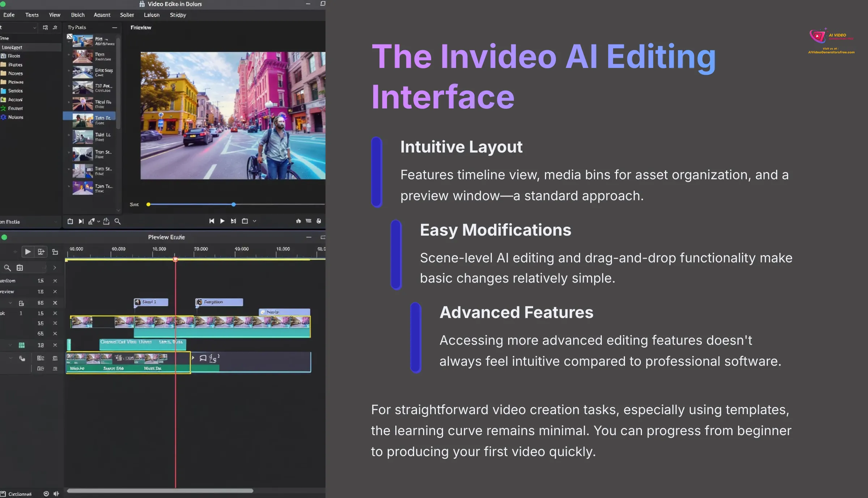Click the lines list icon at preview bottom right
The width and height of the screenshot is (868, 498).
pos(309,221)
